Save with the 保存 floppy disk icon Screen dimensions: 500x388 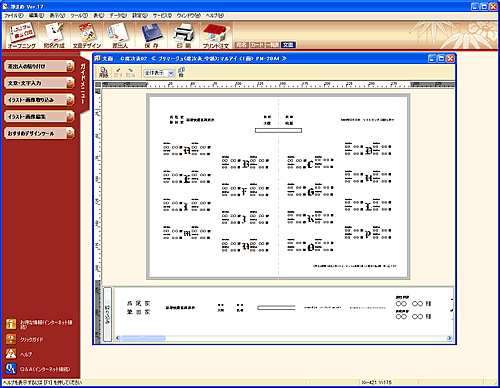pos(152,35)
